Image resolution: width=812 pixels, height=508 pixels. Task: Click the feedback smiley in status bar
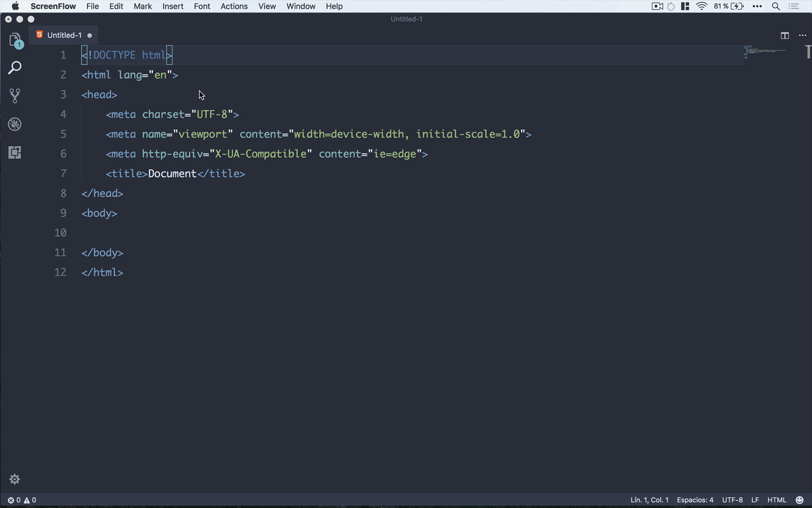(x=800, y=500)
